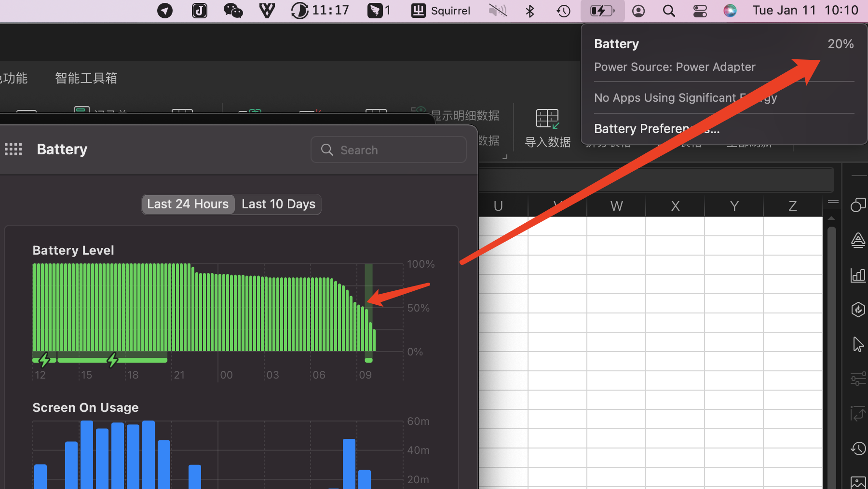Open Spotlight search magnifier in menu bar
Viewport: 868px width, 489px height.
669,11
